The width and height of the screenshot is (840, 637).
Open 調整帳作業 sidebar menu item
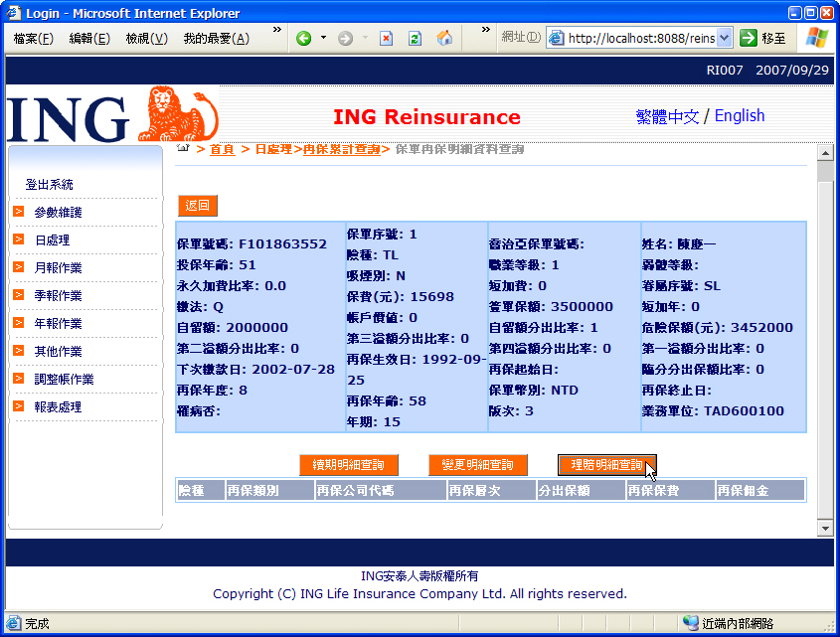click(x=64, y=380)
